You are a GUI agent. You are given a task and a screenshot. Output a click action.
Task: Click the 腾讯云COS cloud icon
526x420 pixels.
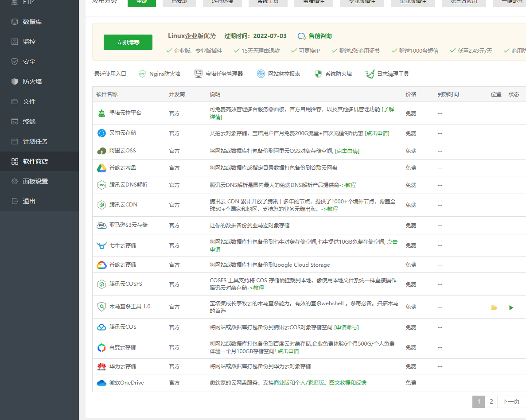pyautogui.click(x=101, y=327)
